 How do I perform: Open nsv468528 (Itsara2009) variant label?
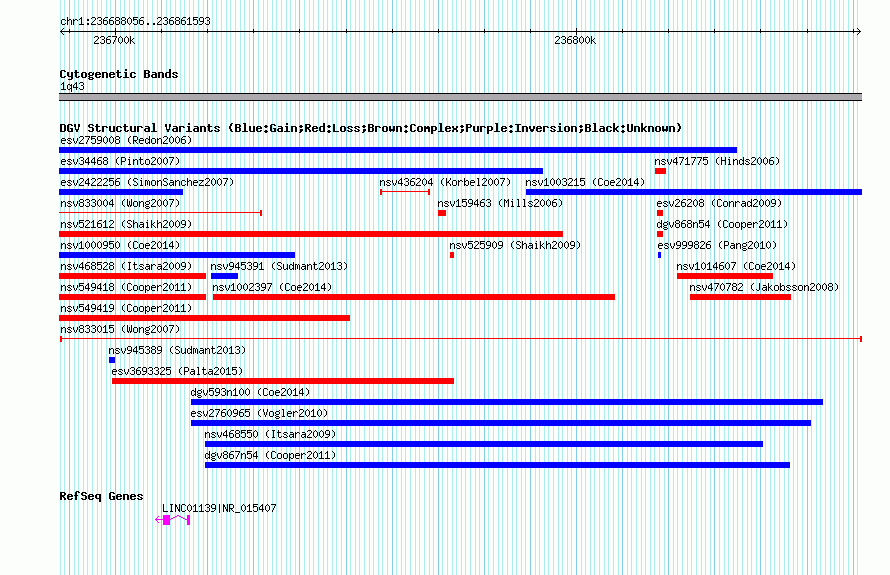[x=126, y=266]
